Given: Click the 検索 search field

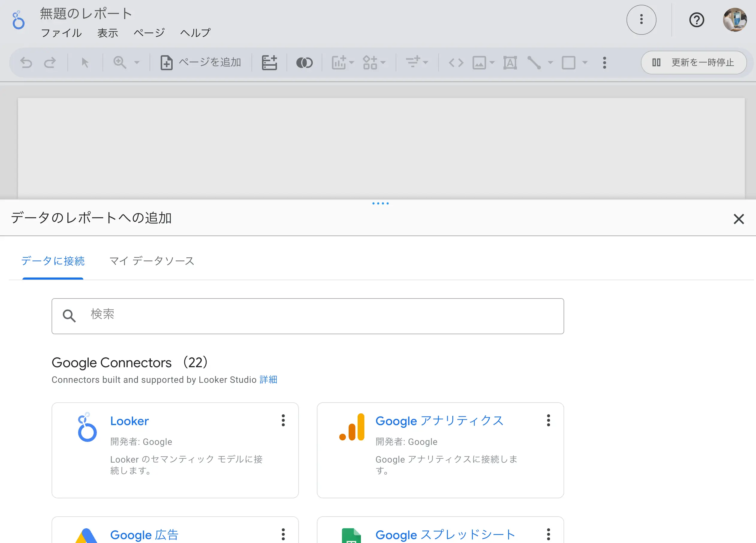Looking at the screenshot, I should tap(308, 316).
